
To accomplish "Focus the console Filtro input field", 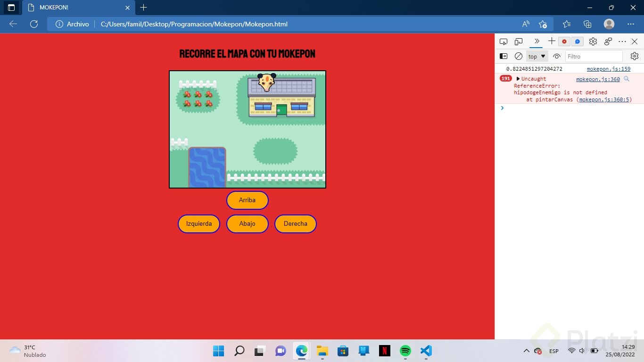I will (594, 57).
